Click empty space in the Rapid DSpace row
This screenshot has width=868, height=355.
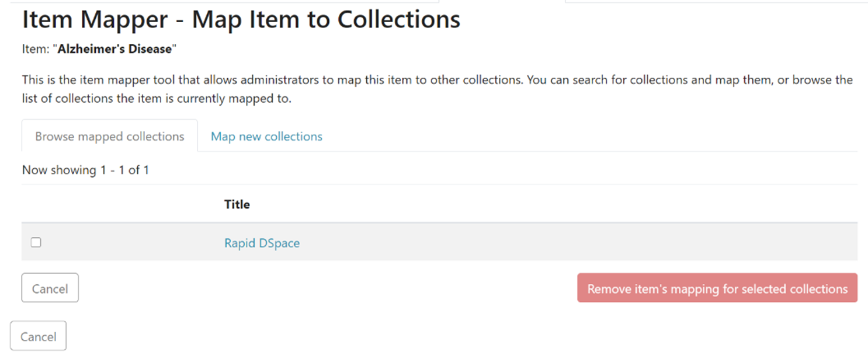[x=526, y=242]
